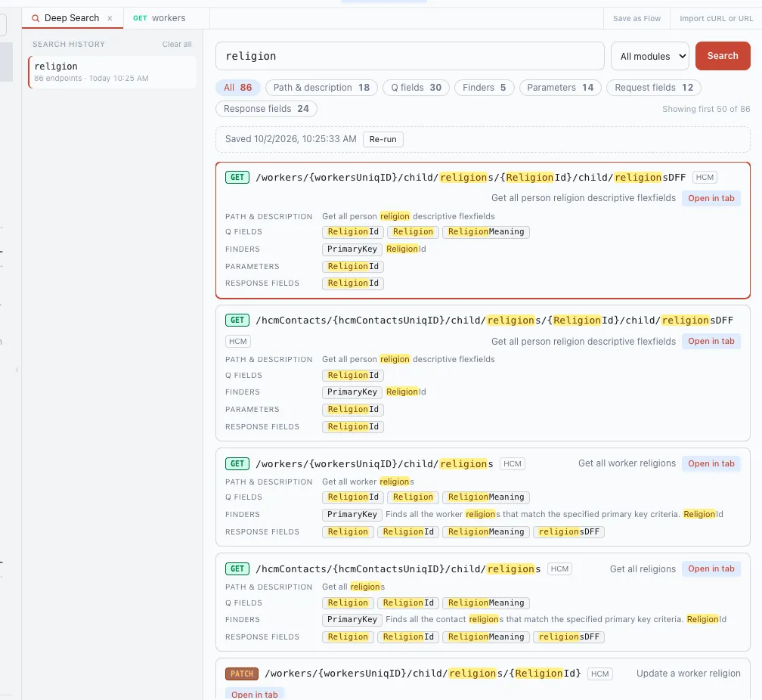Click religionsDFF response field in worker religions card
Viewport: 762px width, 700px height.
(568, 532)
